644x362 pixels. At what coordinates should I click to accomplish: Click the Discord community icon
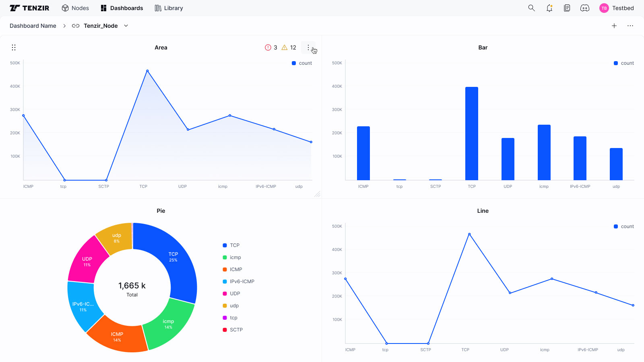tap(585, 8)
